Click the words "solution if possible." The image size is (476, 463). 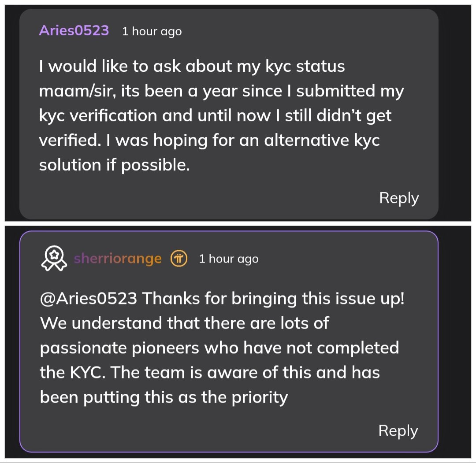pos(115,165)
